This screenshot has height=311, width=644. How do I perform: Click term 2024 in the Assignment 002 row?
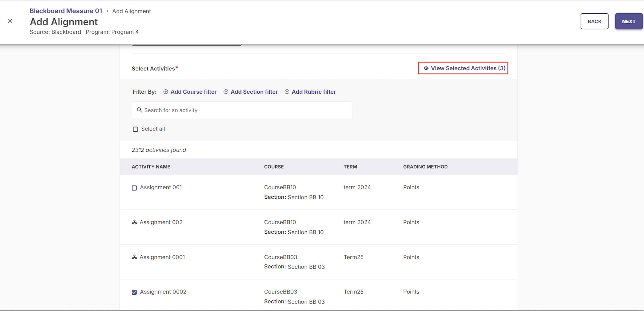[x=357, y=222]
